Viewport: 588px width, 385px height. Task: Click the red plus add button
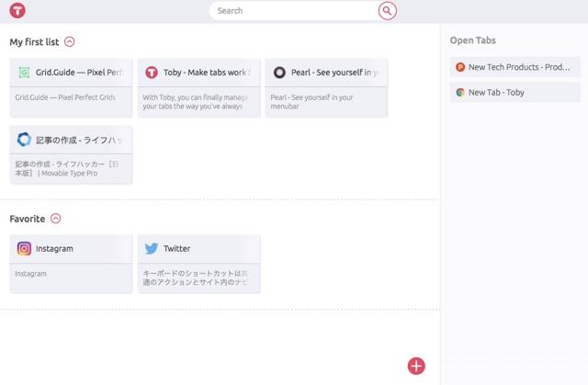pos(416,366)
